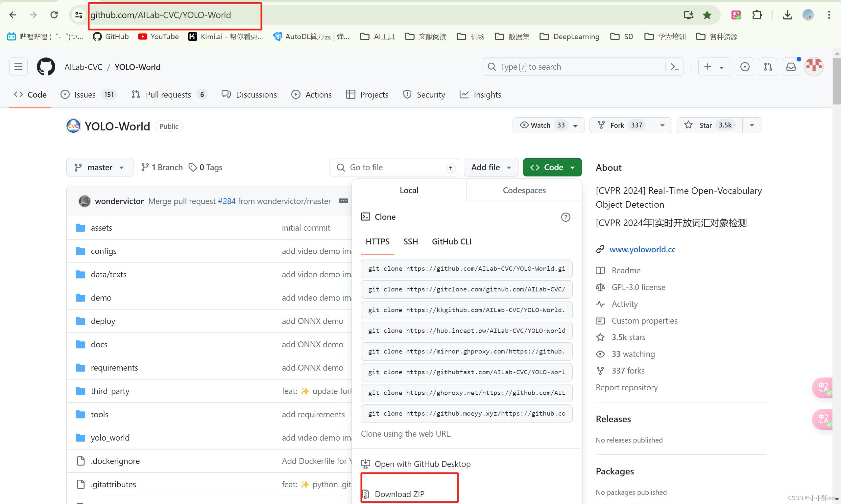Open the master branch selector
Image resolution: width=841 pixels, height=504 pixels.
[100, 167]
